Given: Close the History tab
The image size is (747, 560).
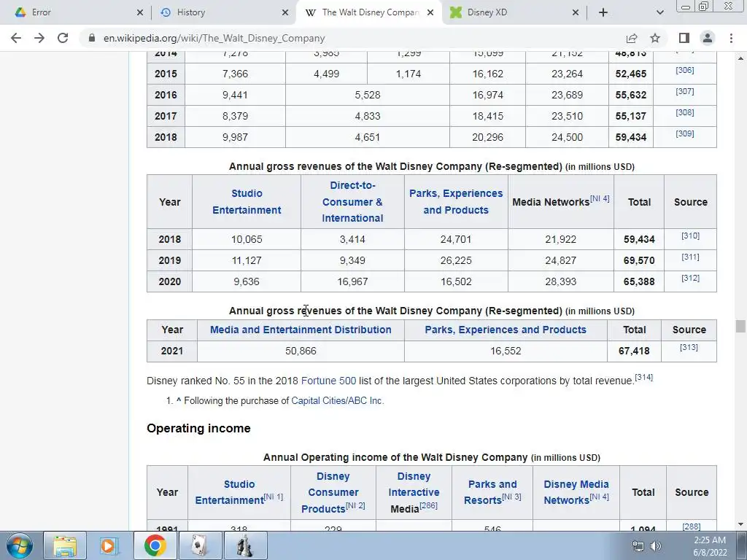Looking at the screenshot, I should 285,12.
